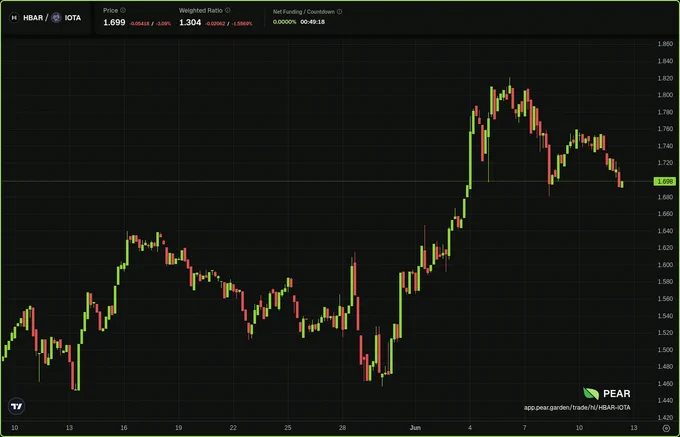Click the current price label 1.698 on axis

coord(665,181)
